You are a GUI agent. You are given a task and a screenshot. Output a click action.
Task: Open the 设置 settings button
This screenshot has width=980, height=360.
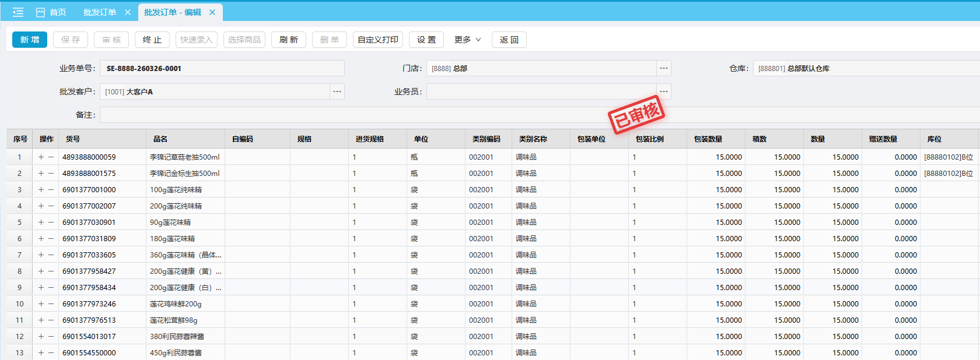coord(426,40)
